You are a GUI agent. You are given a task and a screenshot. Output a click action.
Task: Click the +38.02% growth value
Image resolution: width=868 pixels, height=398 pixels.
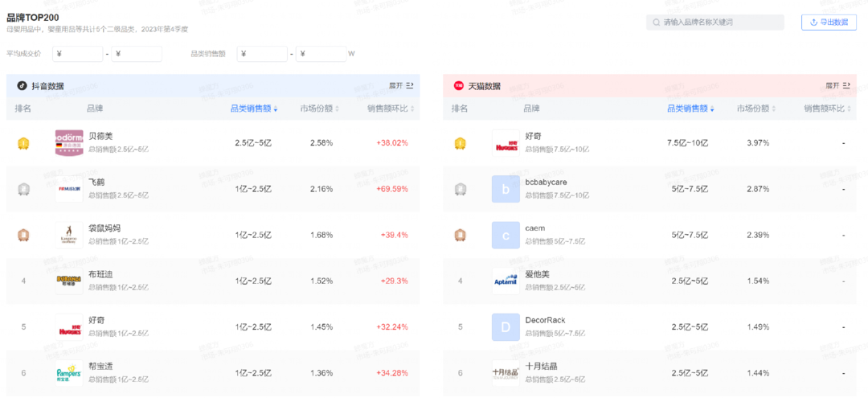point(392,143)
